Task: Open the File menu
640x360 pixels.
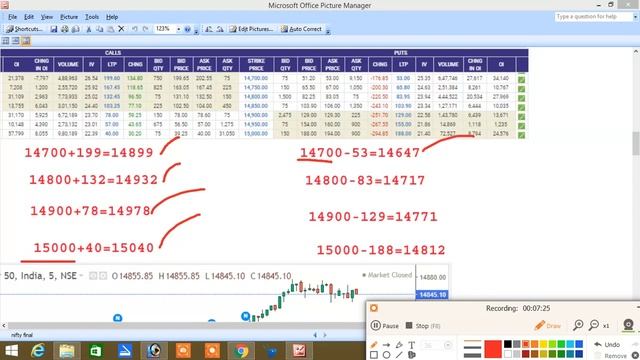Action: 13,17
